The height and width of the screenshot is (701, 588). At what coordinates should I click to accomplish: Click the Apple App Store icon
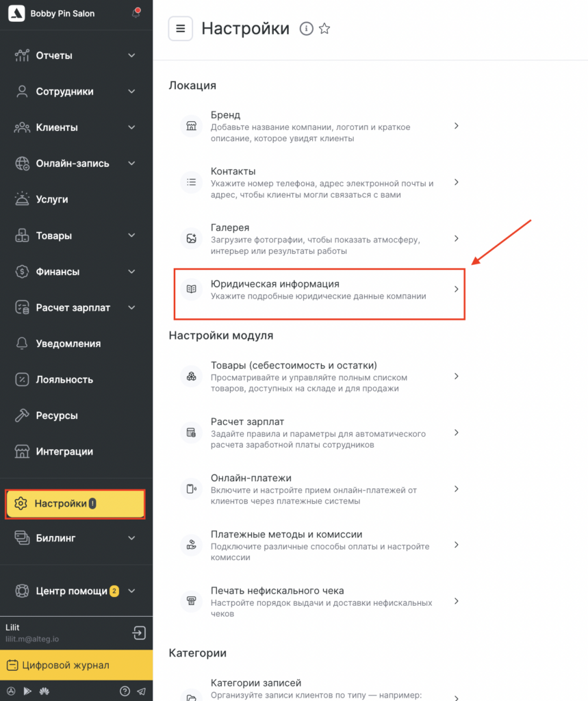pos(12,691)
